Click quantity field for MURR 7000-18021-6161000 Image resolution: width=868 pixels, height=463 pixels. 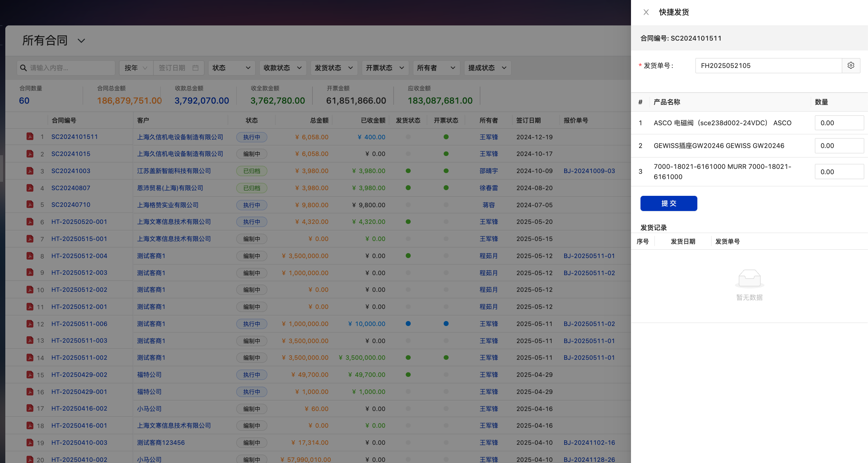click(x=839, y=172)
